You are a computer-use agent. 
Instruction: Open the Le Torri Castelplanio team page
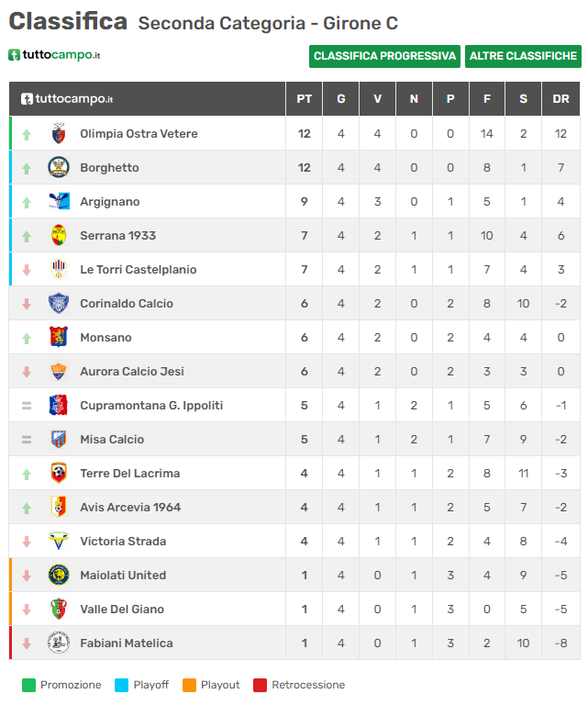pos(138,269)
